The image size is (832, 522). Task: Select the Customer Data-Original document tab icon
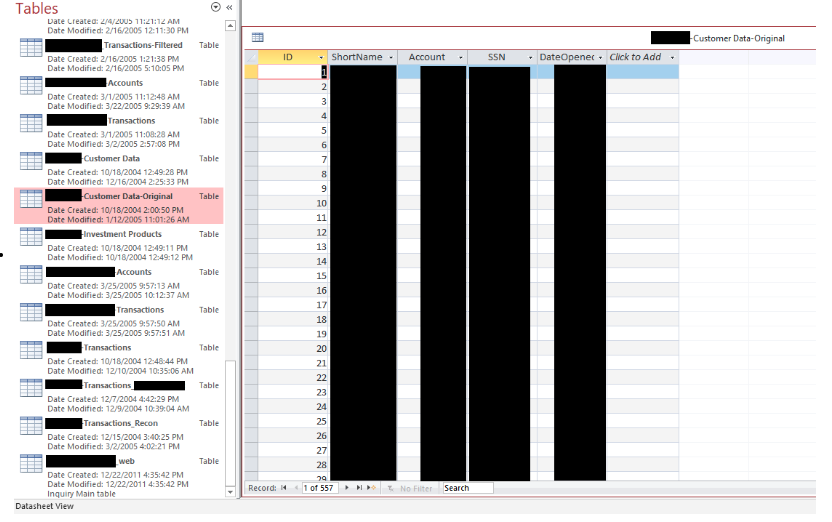click(x=257, y=37)
